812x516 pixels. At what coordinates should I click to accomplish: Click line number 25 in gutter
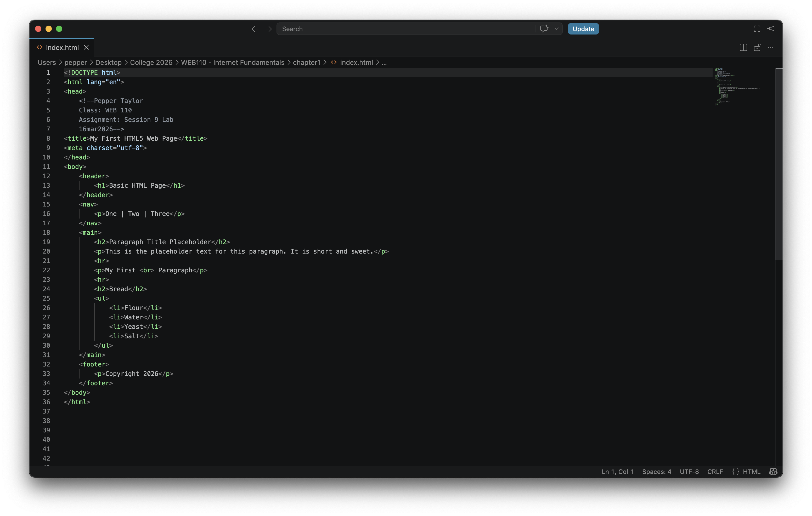pyautogui.click(x=46, y=298)
